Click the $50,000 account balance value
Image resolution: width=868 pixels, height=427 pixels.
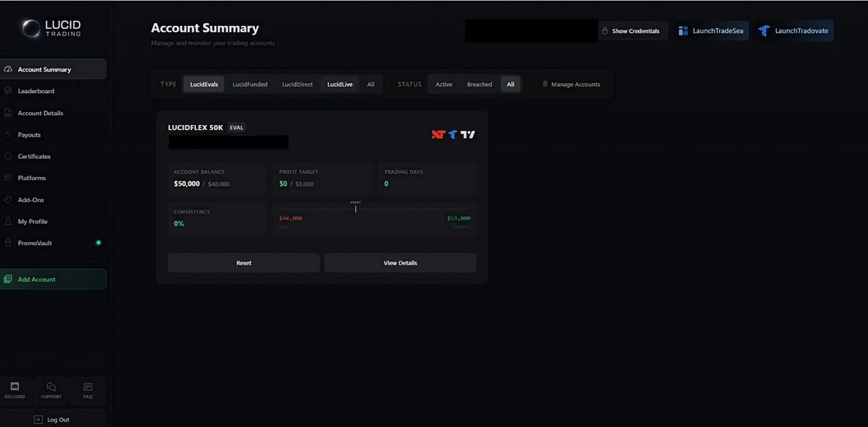point(187,184)
